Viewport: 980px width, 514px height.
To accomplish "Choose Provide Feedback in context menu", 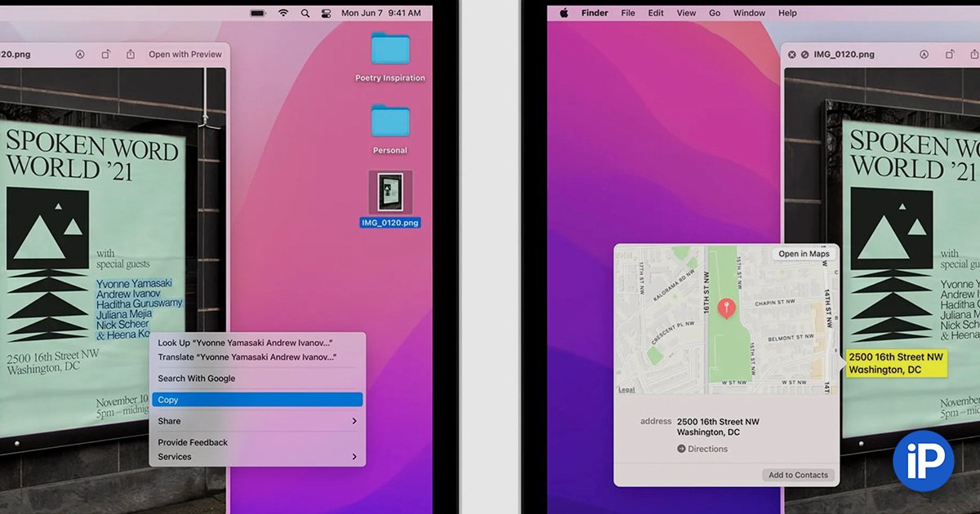I will click(x=256, y=442).
